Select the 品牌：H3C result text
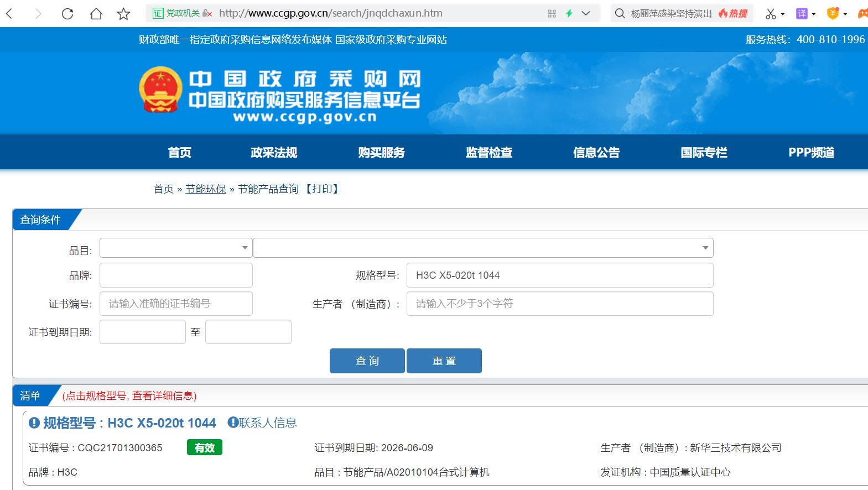The height and width of the screenshot is (490, 868). (x=53, y=472)
